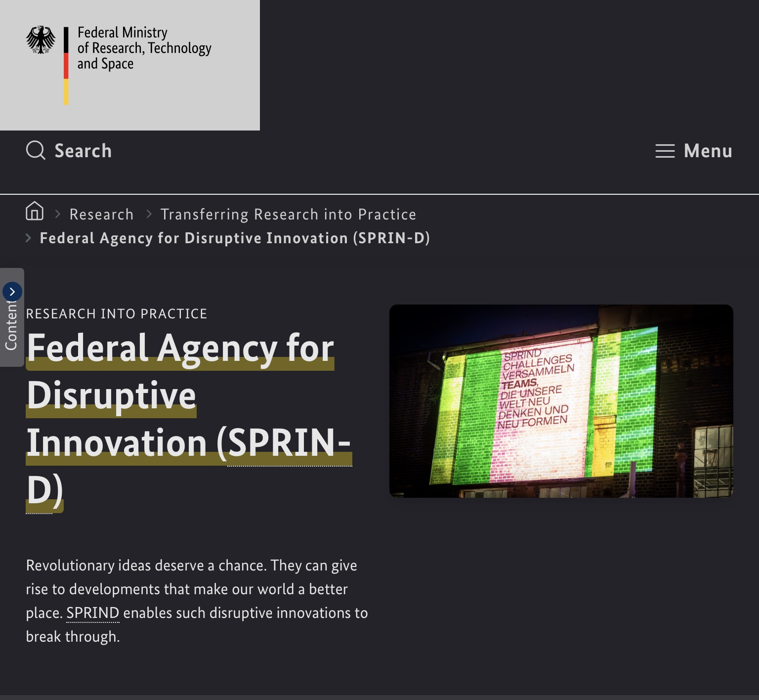This screenshot has width=759, height=700.
Task: Click the current SPRIN-D breadcrumb item
Action: coord(235,238)
